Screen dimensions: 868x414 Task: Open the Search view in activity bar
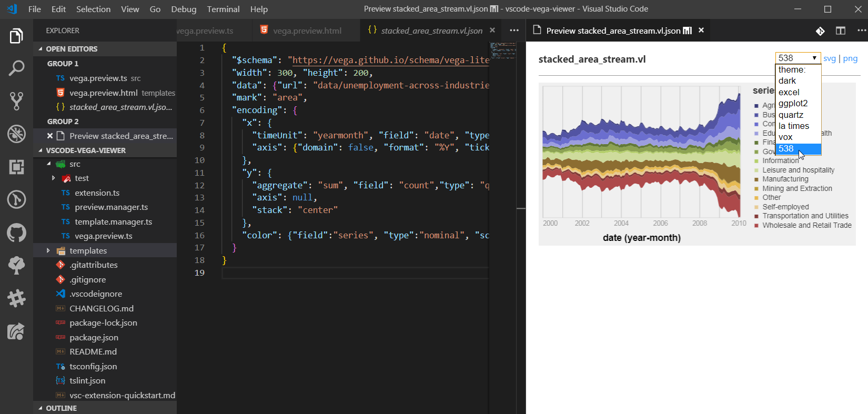click(x=16, y=68)
